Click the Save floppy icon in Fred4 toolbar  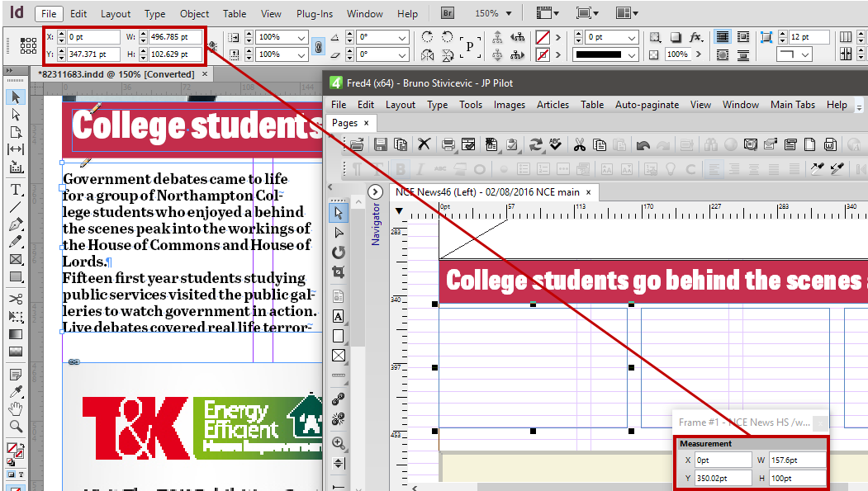coord(380,145)
